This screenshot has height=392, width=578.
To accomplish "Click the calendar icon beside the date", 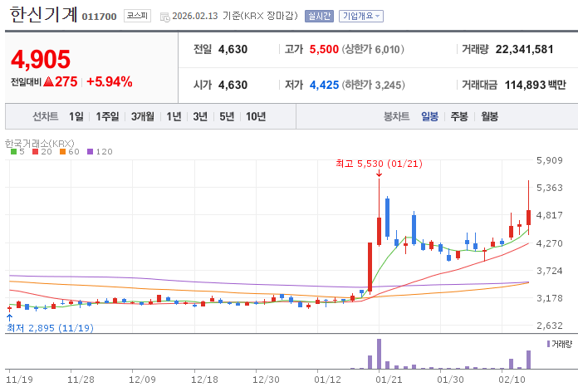I will click(164, 17).
